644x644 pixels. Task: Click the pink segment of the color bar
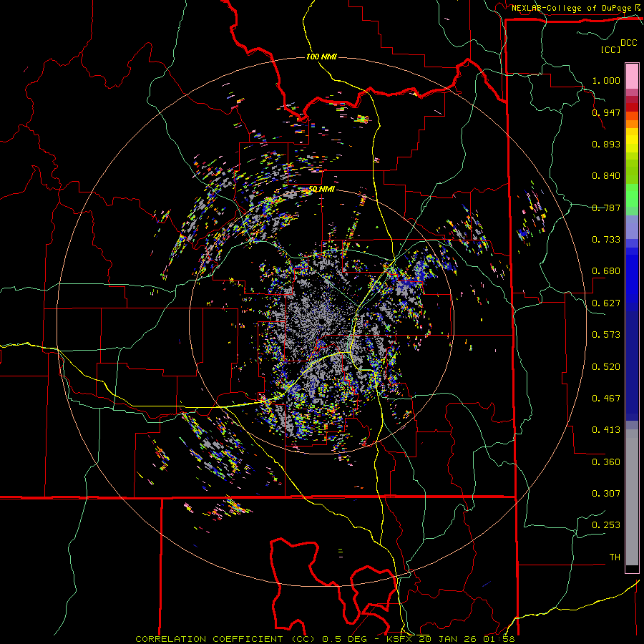632,77
